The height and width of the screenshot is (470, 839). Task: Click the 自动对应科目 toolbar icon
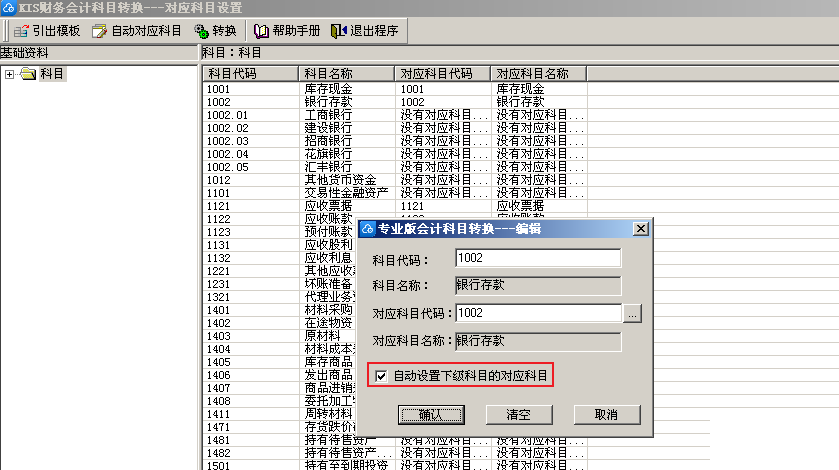(x=100, y=31)
